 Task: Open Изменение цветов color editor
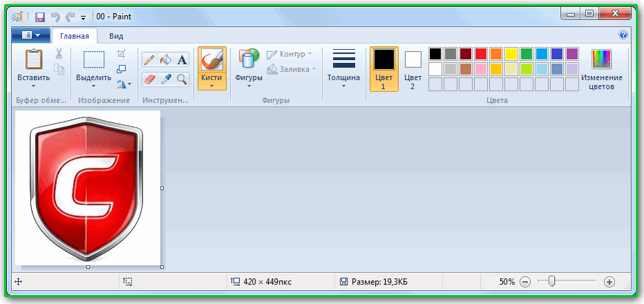[601, 68]
